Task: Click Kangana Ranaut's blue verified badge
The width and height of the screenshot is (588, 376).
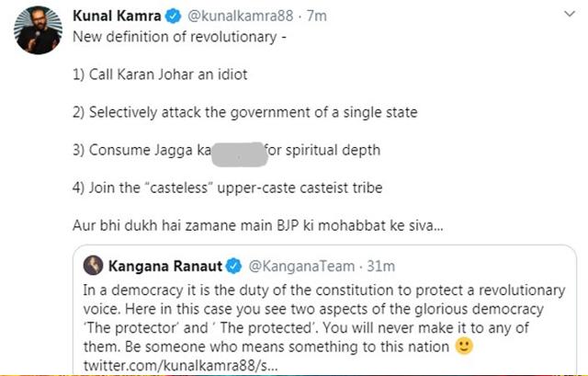Action: point(234,266)
